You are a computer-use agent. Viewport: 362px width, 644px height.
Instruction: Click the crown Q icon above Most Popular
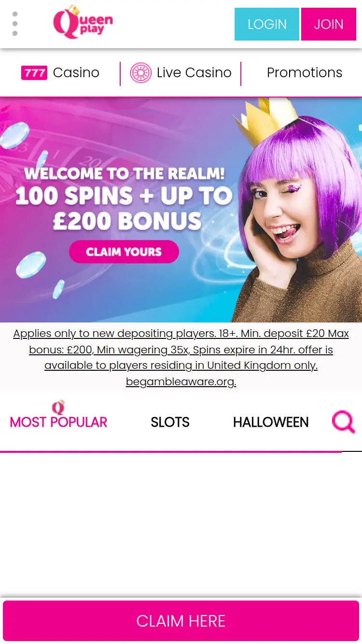[x=58, y=407]
